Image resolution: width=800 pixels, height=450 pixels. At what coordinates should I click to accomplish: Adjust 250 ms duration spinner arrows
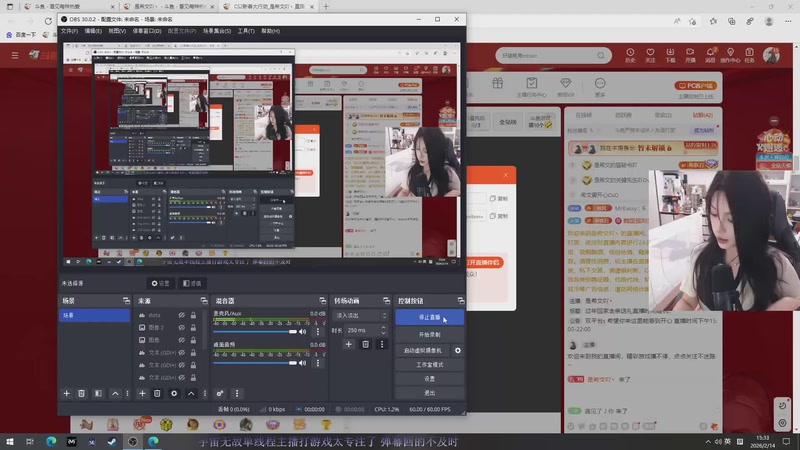coord(384,330)
